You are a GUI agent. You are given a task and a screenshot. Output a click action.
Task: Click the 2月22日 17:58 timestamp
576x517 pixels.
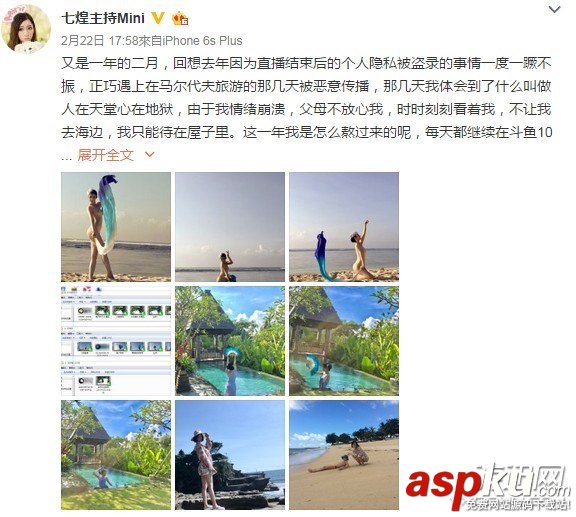99,40
